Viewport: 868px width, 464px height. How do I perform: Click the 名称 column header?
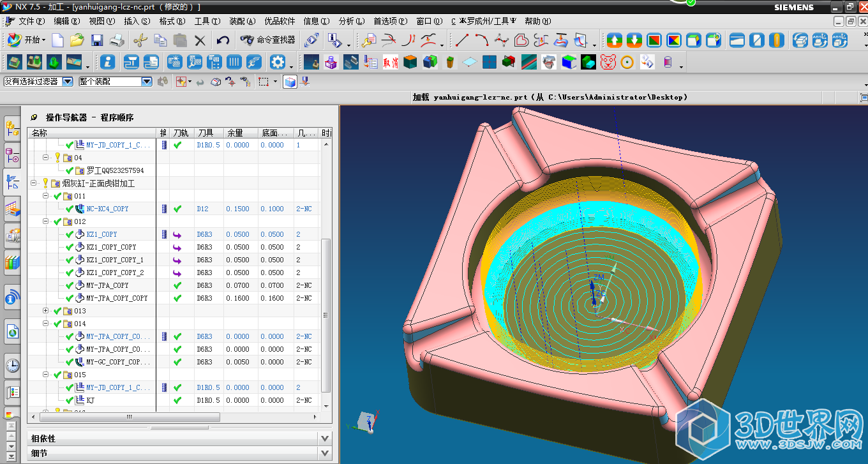click(93, 133)
